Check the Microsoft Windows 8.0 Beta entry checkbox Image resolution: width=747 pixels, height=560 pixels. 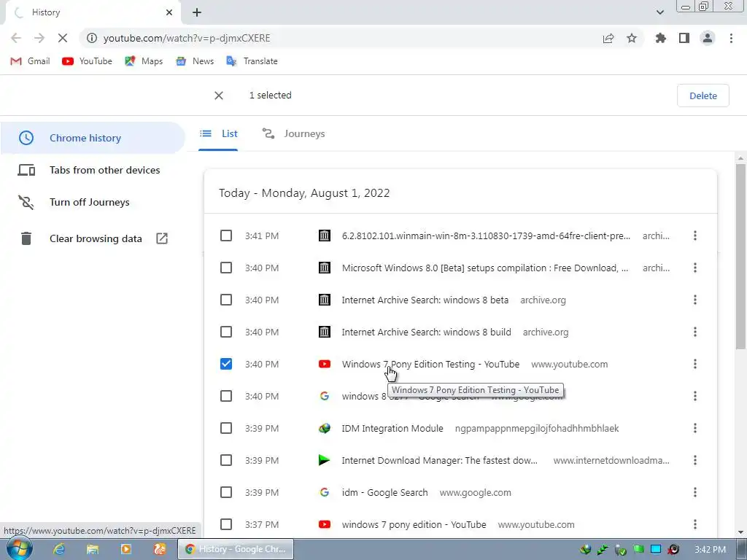[226, 268]
